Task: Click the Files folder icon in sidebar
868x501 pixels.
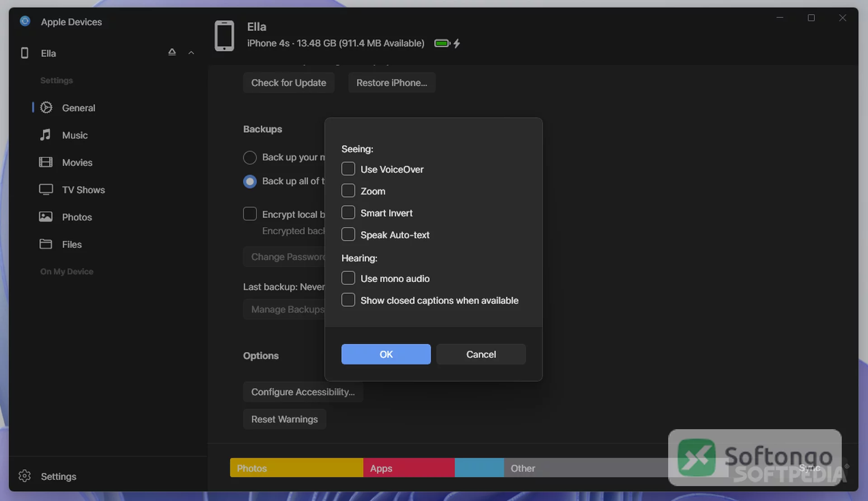Action: [x=46, y=244]
